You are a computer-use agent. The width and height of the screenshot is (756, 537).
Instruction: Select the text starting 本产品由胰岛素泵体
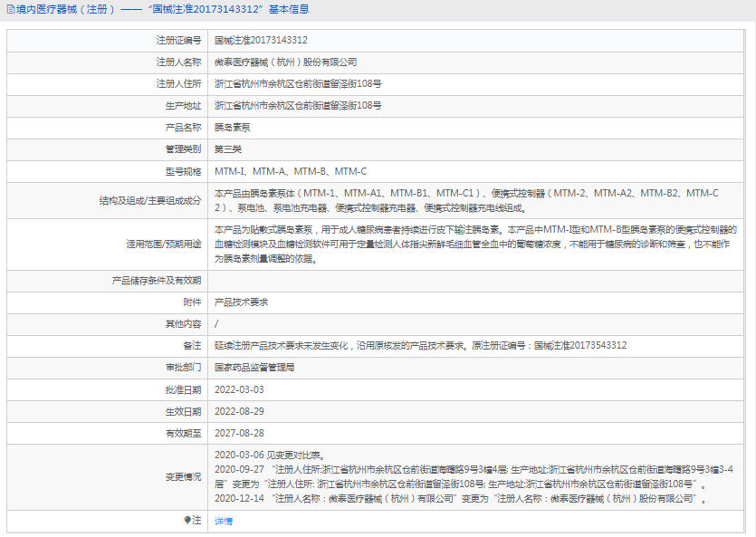click(466, 200)
